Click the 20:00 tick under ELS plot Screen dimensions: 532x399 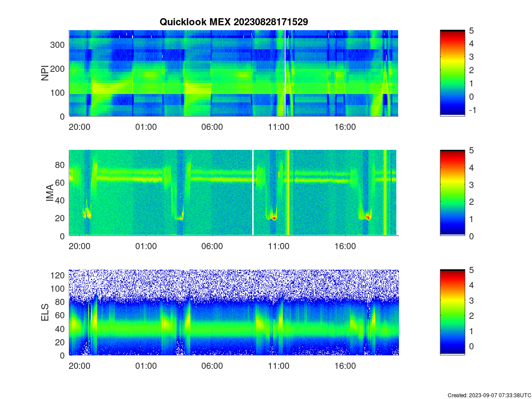(x=79, y=366)
